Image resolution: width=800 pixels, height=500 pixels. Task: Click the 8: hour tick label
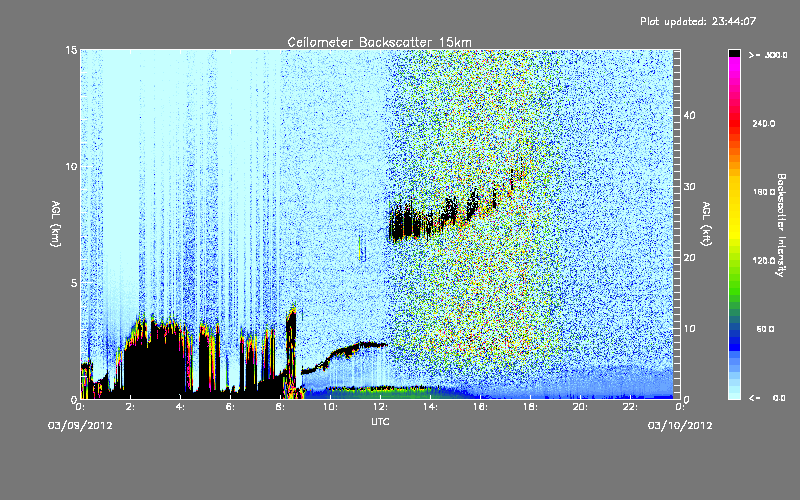(280, 407)
